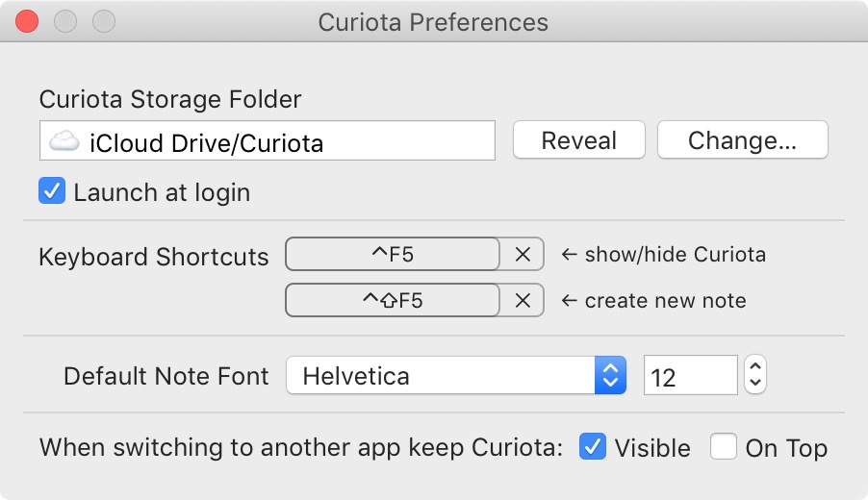Click the blue font popup arrows
The height and width of the screenshot is (500, 868).
point(610,375)
